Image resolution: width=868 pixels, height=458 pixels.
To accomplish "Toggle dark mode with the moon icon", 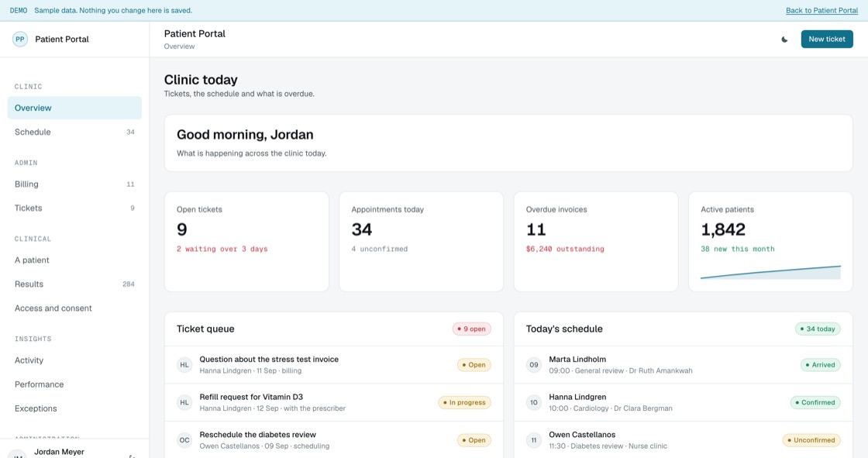I will (784, 40).
